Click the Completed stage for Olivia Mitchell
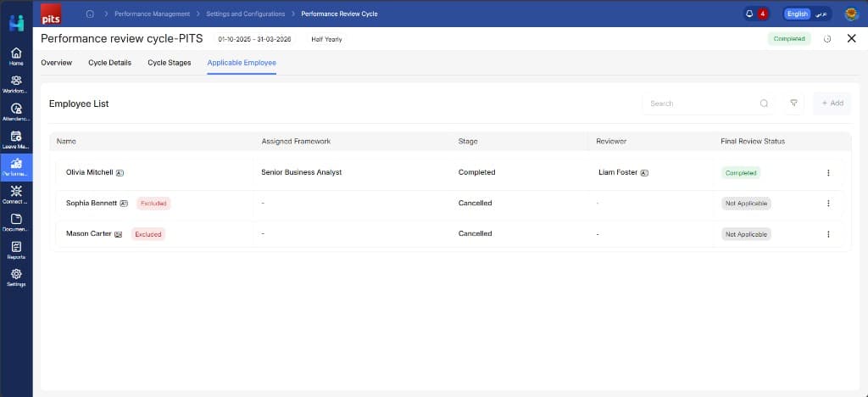The width and height of the screenshot is (868, 397). pos(476,172)
